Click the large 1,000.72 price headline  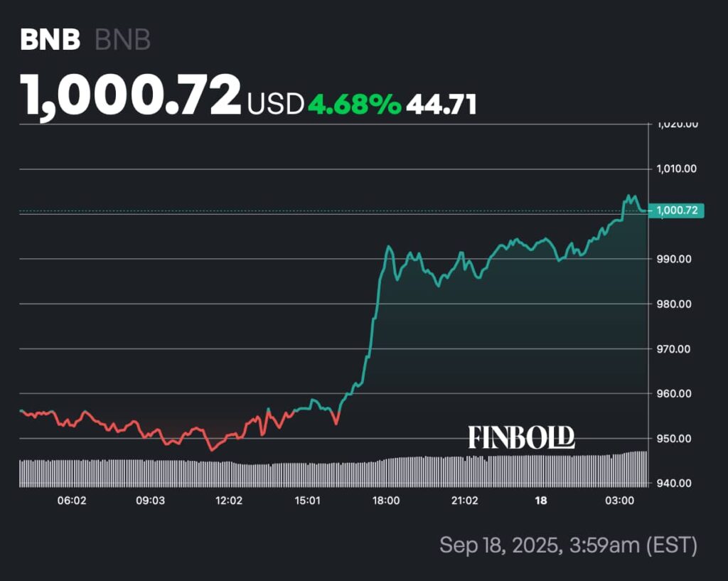pyautogui.click(x=131, y=96)
